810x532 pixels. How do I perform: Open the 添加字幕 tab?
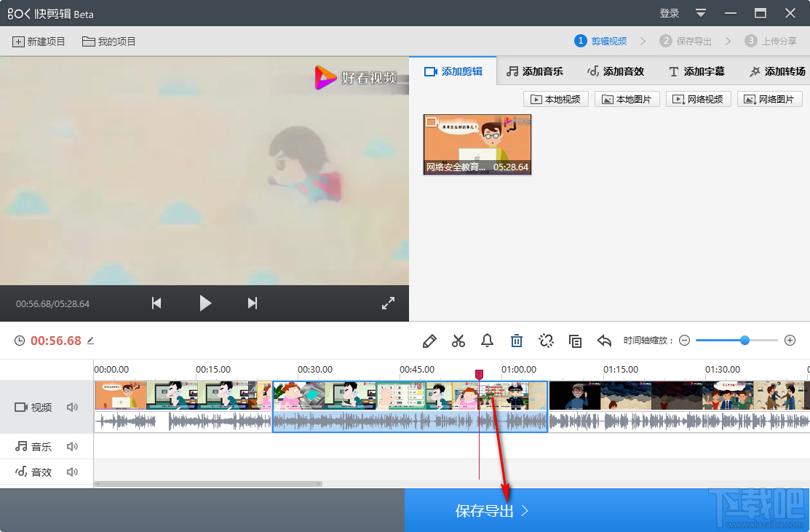pos(696,71)
